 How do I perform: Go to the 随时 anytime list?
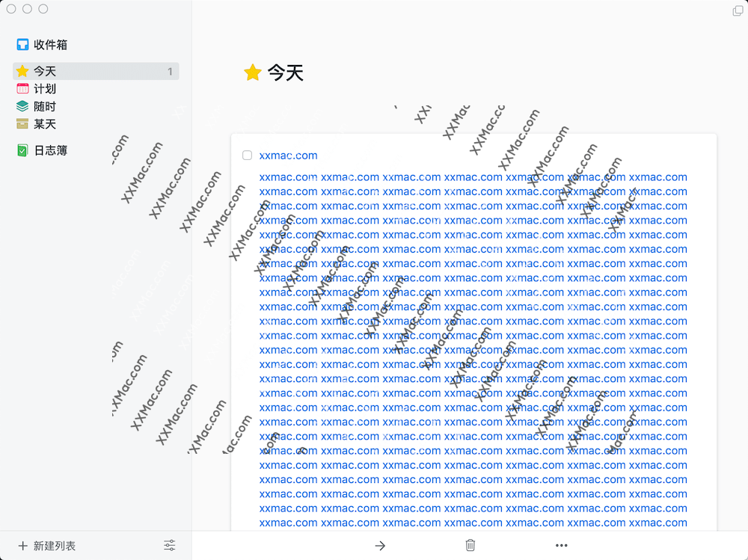point(45,107)
